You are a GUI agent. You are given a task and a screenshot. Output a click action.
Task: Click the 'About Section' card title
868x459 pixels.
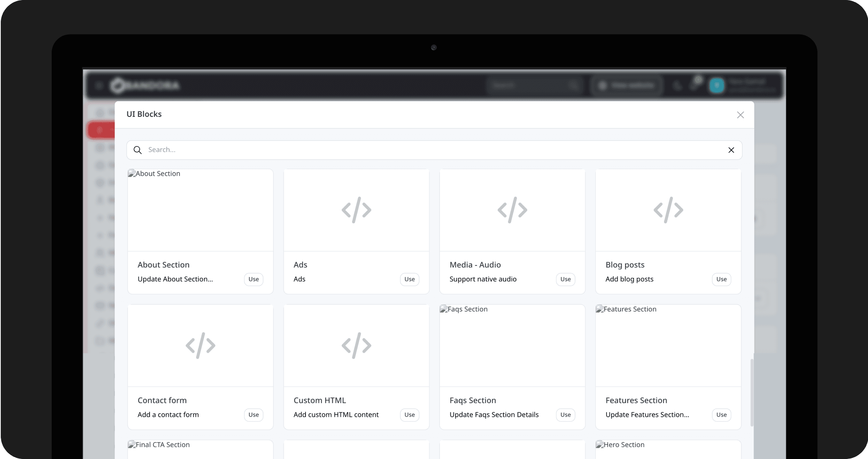(163, 265)
